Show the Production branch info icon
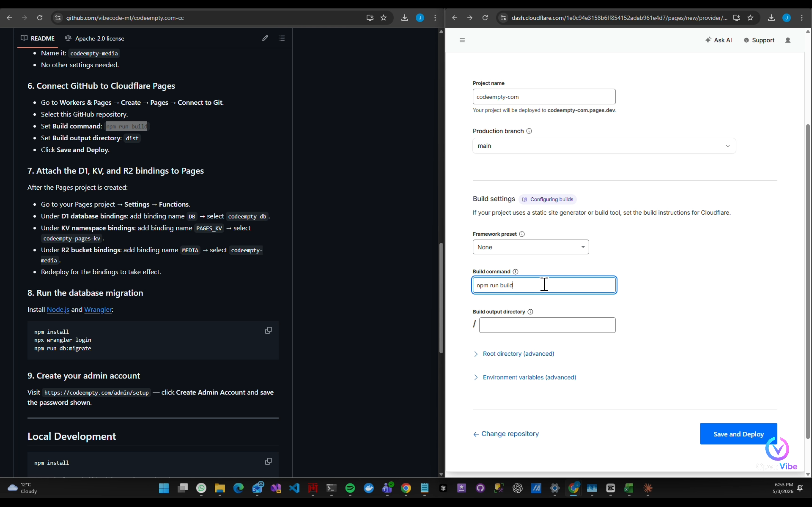 click(529, 131)
